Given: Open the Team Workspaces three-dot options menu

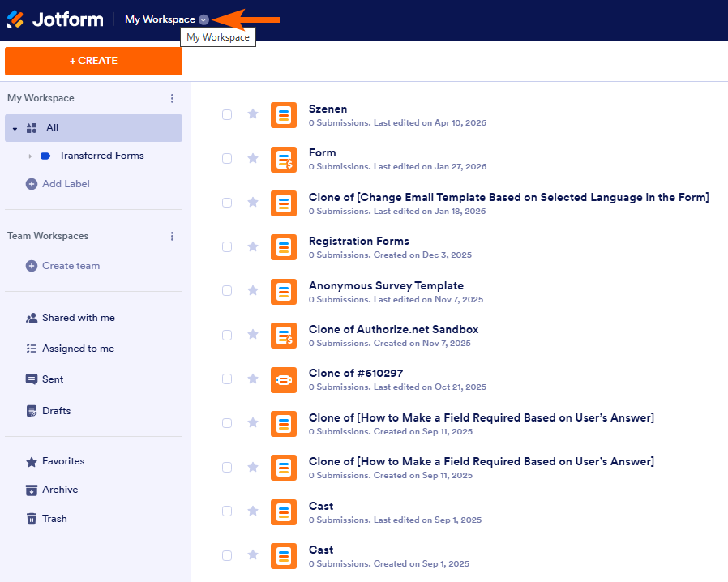Looking at the screenshot, I should pos(172,236).
